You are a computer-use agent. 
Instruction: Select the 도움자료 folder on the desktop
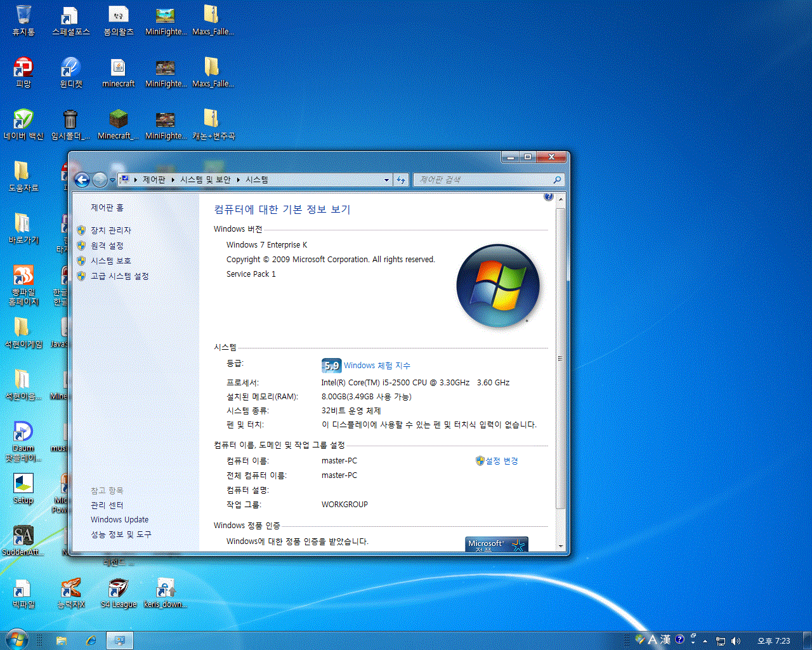[23, 176]
